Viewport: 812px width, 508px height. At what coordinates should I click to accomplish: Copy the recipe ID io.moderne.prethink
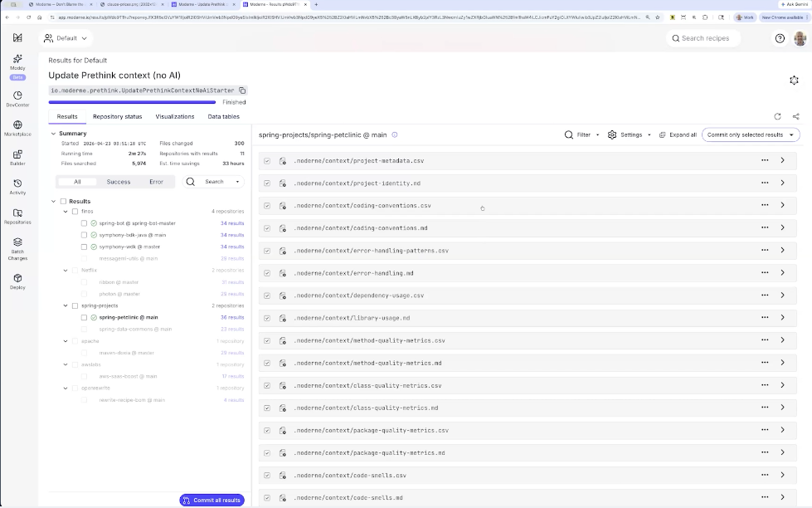[x=242, y=90]
